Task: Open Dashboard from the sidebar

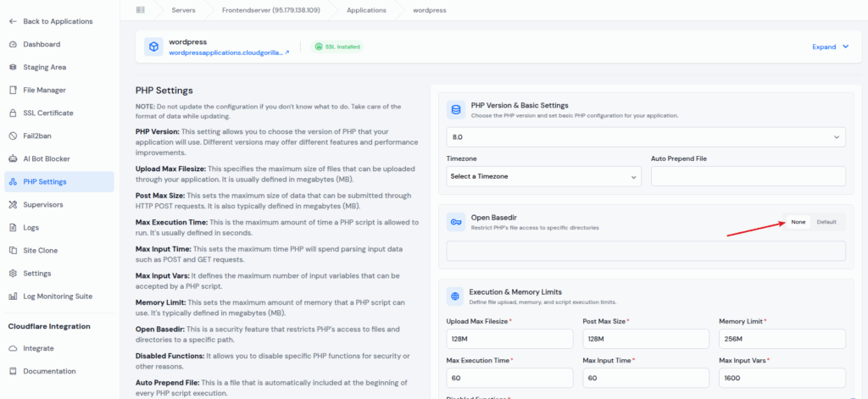Action: click(59, 44)
